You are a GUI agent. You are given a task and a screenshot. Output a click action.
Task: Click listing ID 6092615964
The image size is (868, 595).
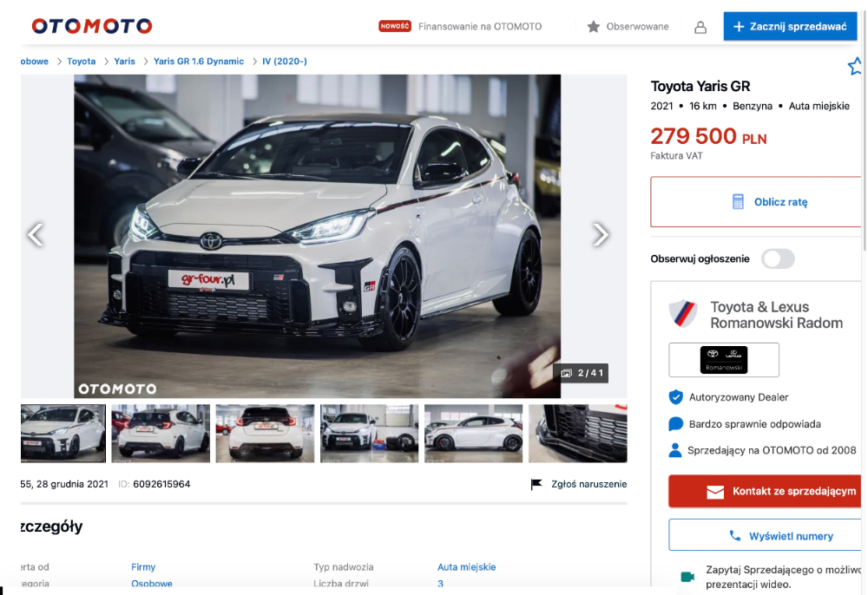161,484
